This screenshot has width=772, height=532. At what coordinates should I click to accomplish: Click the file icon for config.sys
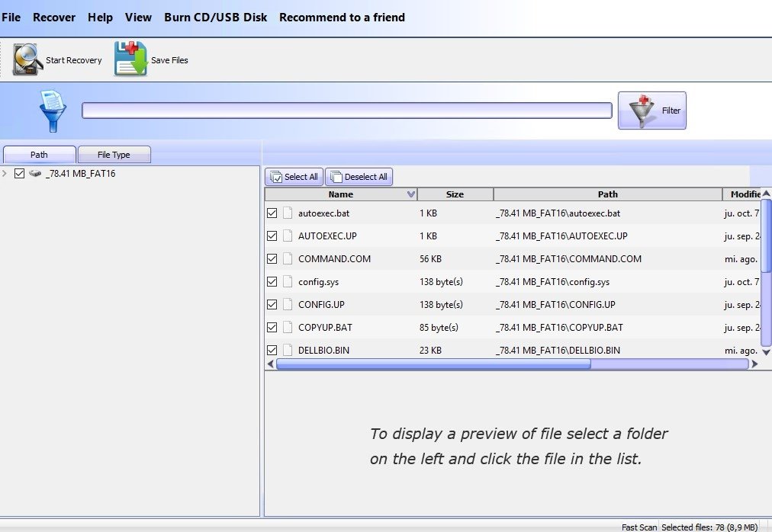pos(288,281)
